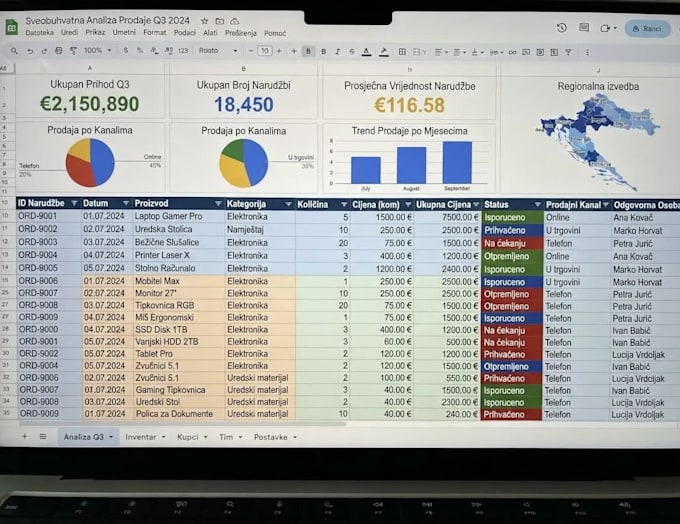This screenshot has width=680, height=524.
Task: Switch to the Inventar sheet tab
Action: coord(141,437)
